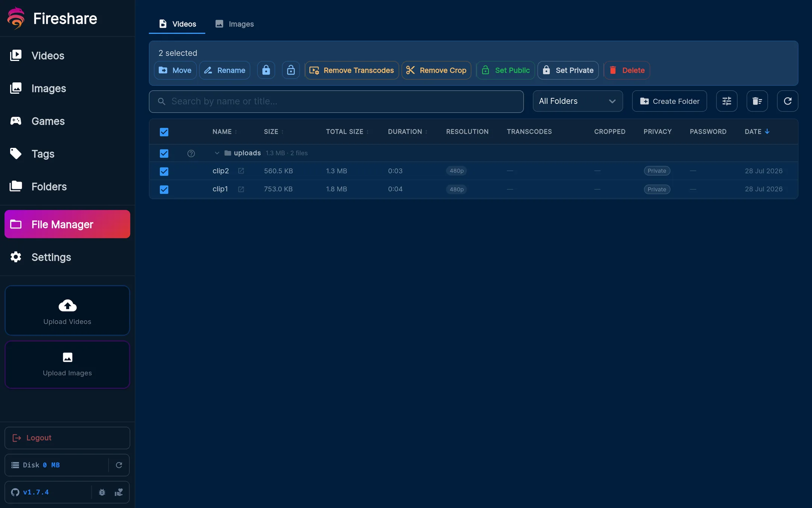Image resolution: width=812 pixels, height=508 pixels.
Task: Click Remove Transcodes for the selected files
Action: 351,70
